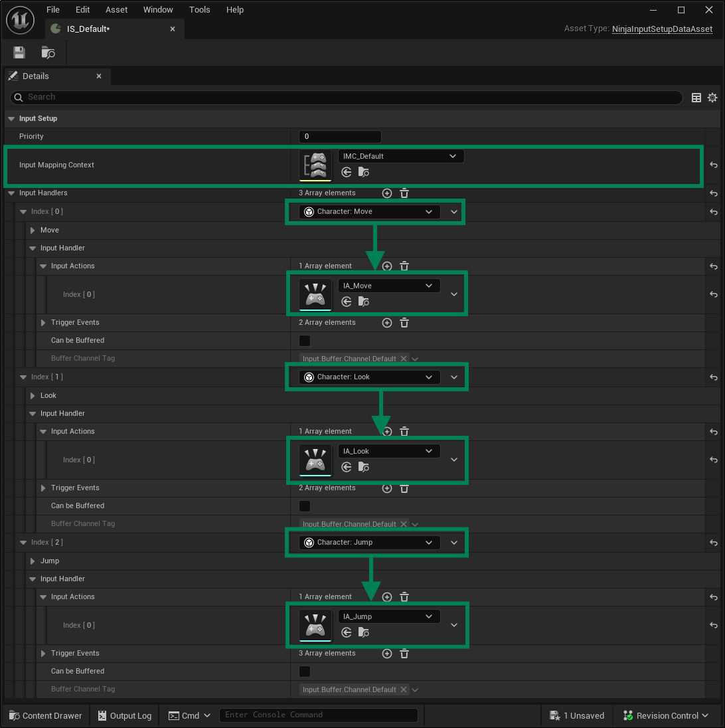Add new element to Input Handlers array

point(387,193)
